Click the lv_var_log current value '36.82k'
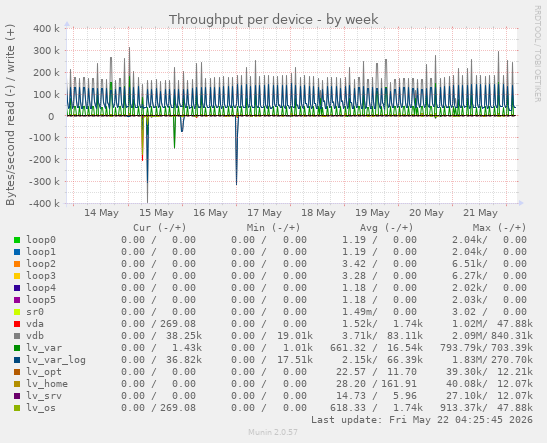 184,360
